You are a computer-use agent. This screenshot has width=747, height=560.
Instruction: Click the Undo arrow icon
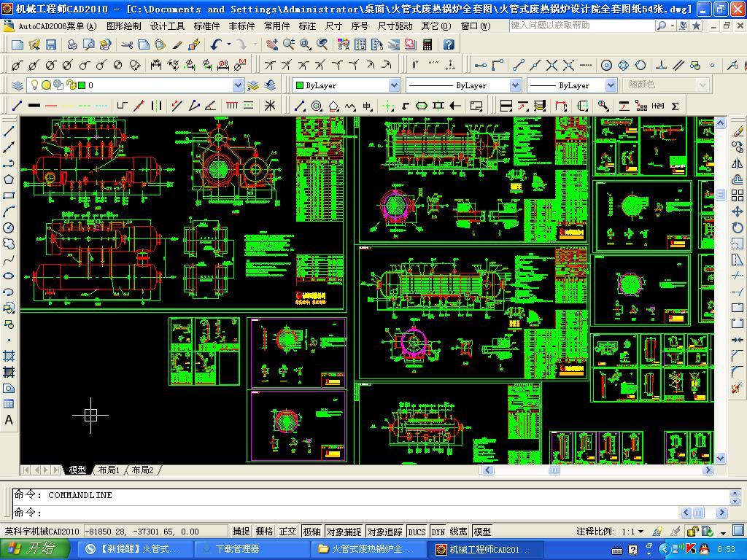(x=216, y=44)
